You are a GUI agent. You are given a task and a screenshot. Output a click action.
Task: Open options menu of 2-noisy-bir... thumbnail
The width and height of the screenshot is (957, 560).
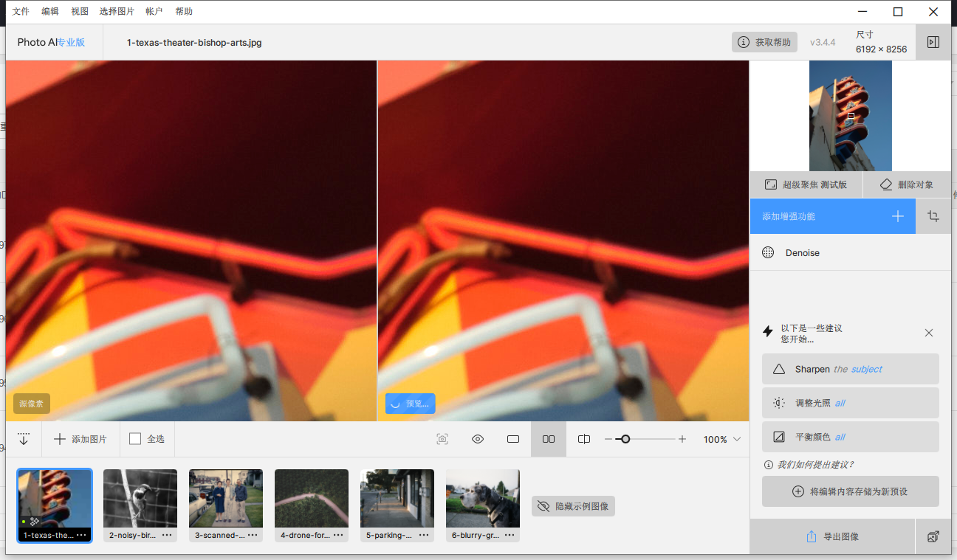tap(167, 535)
